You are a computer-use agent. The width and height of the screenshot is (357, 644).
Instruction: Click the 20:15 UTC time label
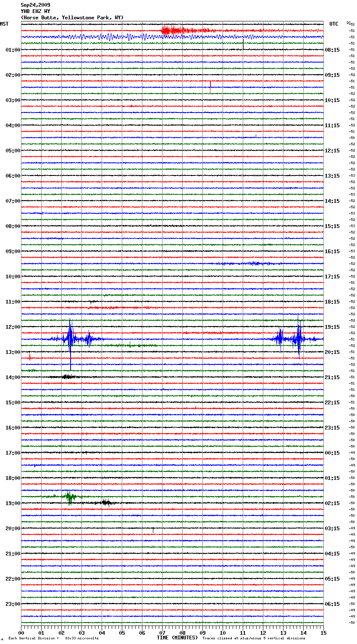(332, 352)
